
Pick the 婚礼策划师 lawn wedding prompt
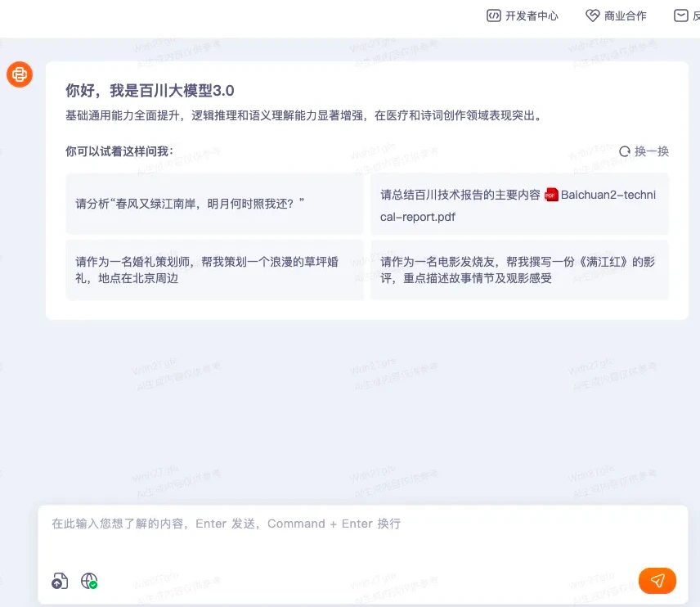215,270
